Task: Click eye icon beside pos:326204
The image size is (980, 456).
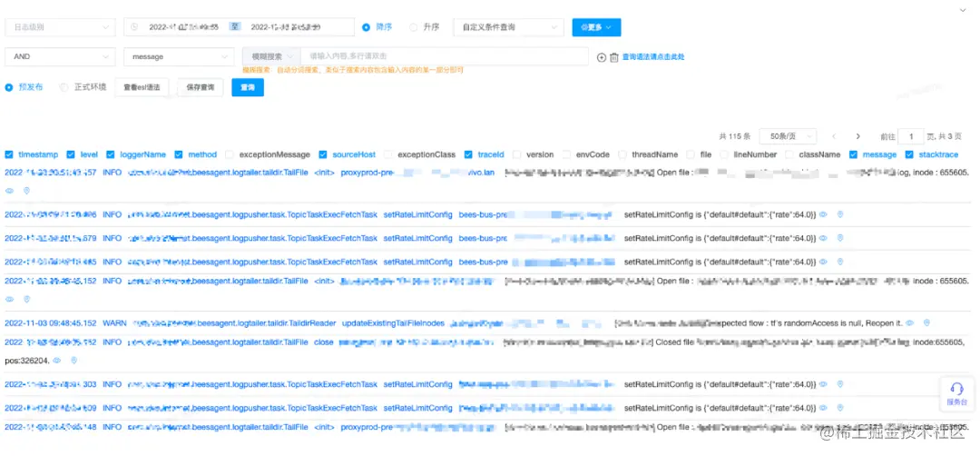Action: tap(57, 361)
